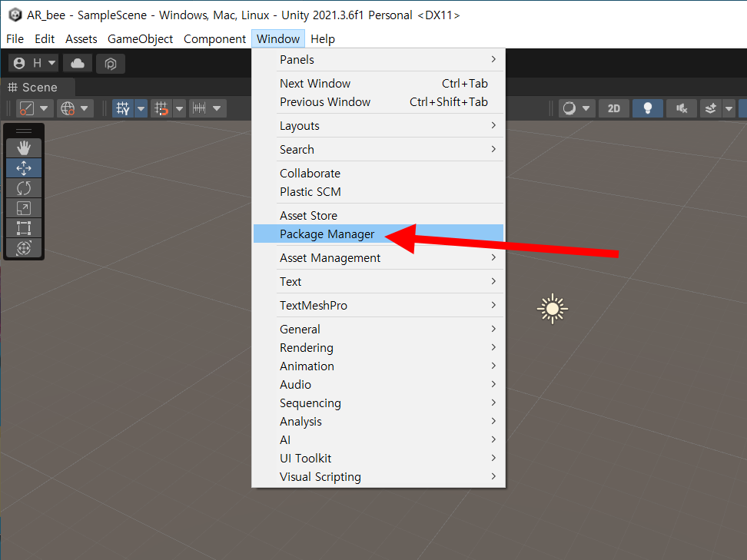Open Collaborate from the menu
747x560 pixels.
[378, 174]
